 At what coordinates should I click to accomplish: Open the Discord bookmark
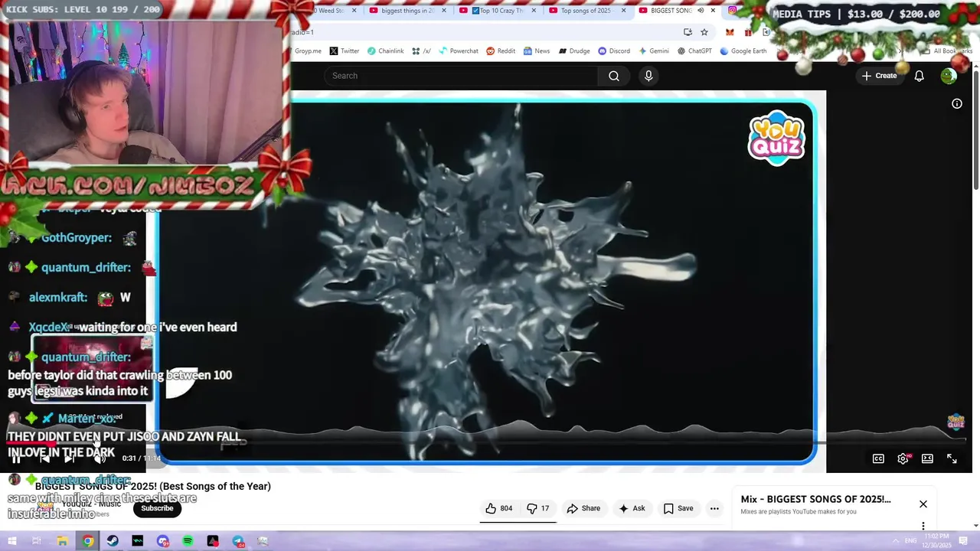[x=614, y=51]
